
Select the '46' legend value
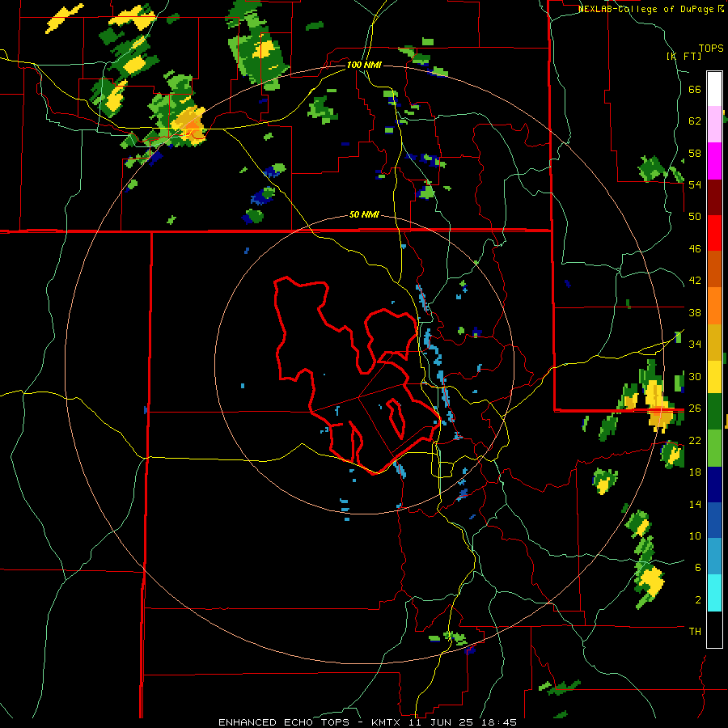click(x=695, y=249)
